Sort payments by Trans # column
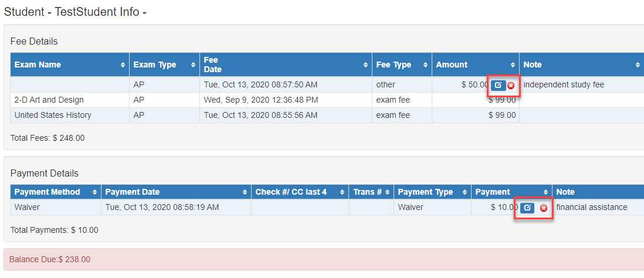This screenshot has height=278, width=644. pos(371,192)
